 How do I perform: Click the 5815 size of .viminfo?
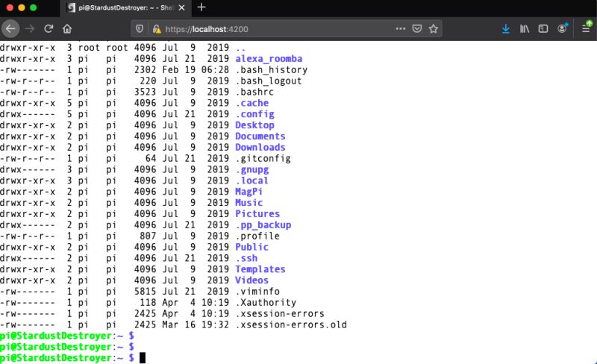145,292
